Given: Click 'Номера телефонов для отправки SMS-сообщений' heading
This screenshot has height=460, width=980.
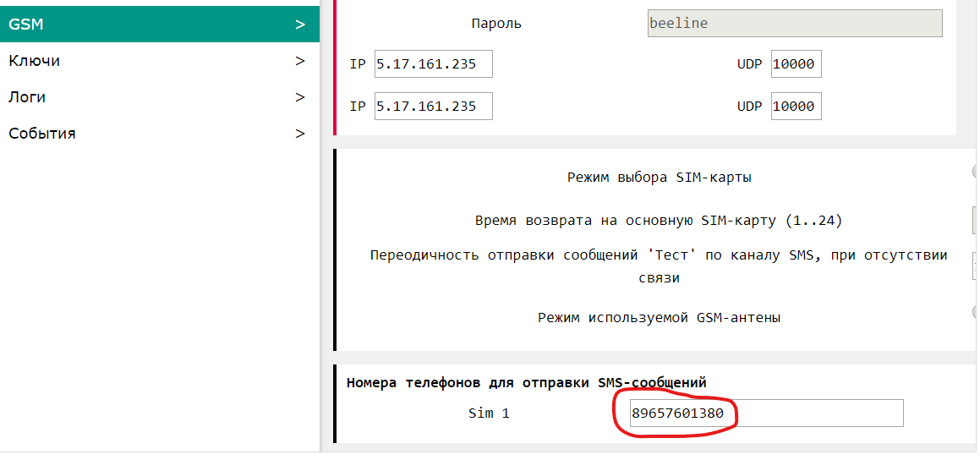Looking at the screenshot, I should coord(527,382).
